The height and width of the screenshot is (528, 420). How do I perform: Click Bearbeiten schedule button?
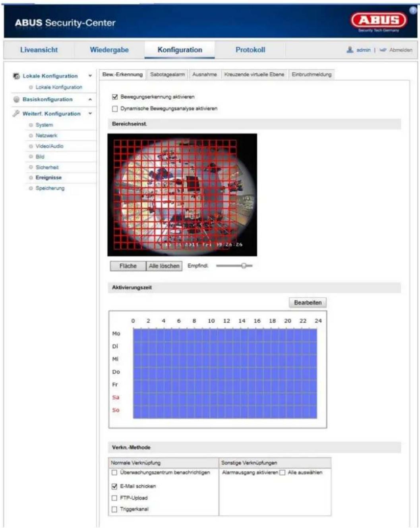tap(308, 303)
